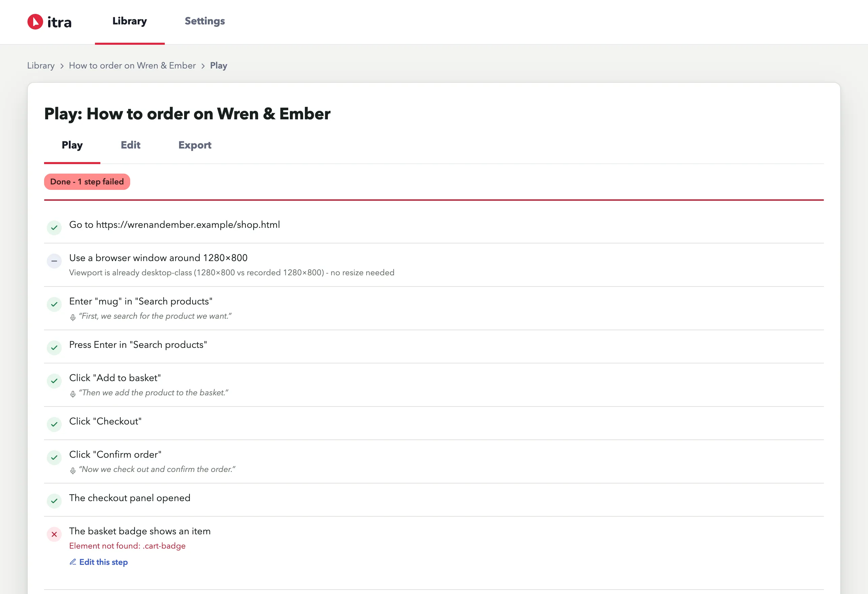Switch to the Export tab
The width and height of the screenshot is (868, 594).
tap(195, 145)
